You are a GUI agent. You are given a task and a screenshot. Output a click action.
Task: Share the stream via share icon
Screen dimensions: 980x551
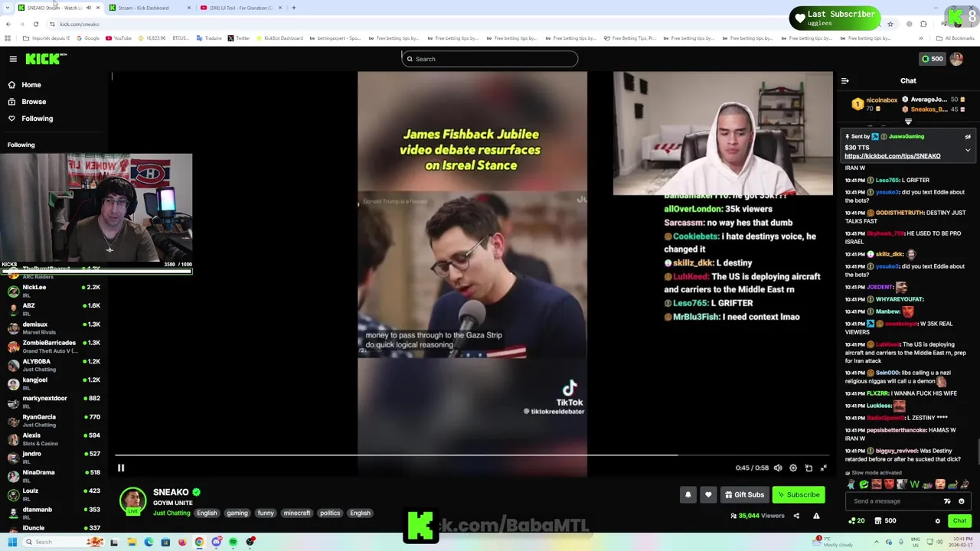(x=796, y=516)
